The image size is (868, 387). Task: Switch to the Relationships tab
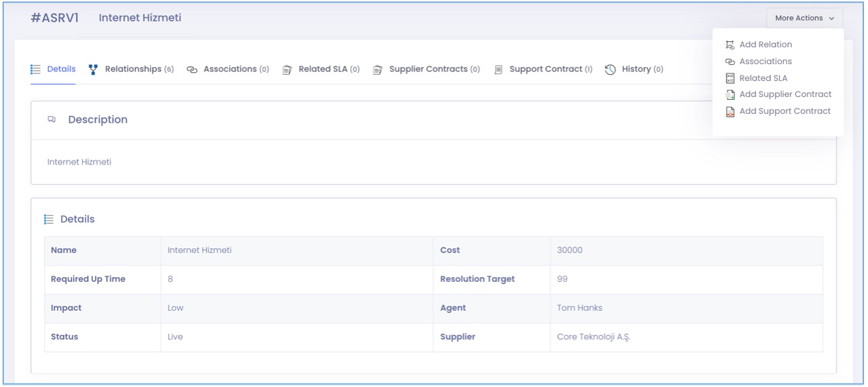(x=133, y=69)
